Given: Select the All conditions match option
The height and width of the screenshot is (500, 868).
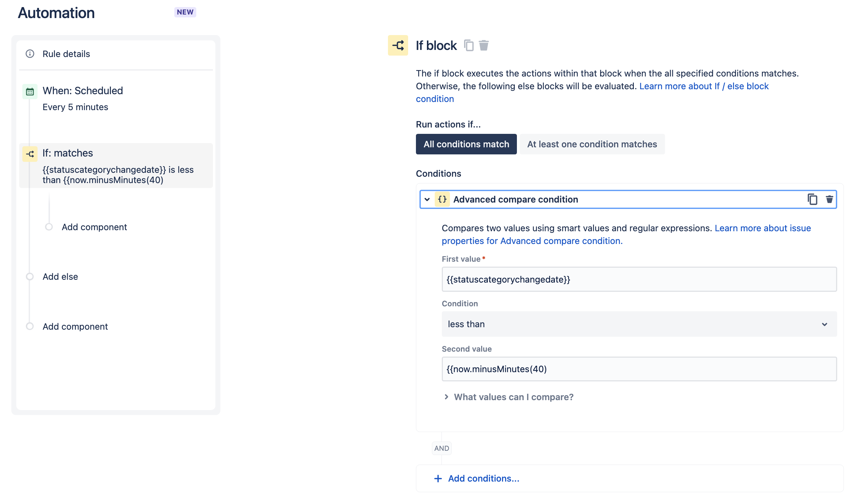Looking at the screenshot, I should click(x=466, y=144).
